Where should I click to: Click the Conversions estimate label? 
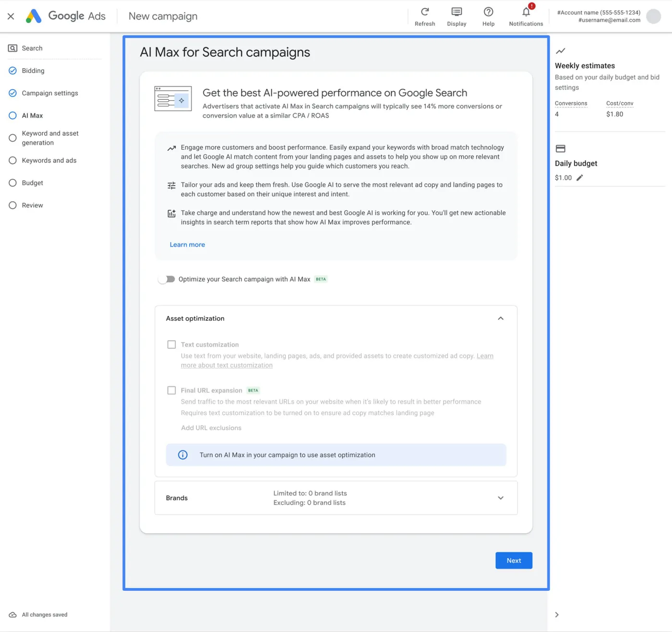[571, 103]
